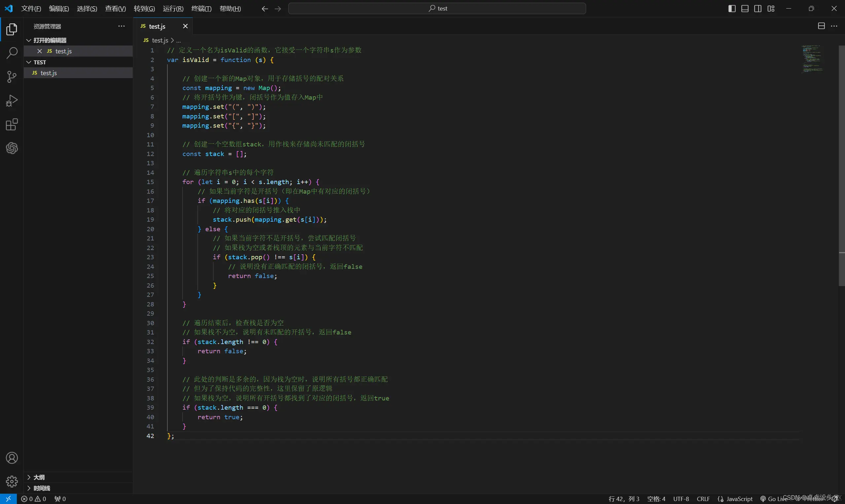Open the Extensions view icon
The height and width of the screenshot is (504, 845).
point(12,125)
